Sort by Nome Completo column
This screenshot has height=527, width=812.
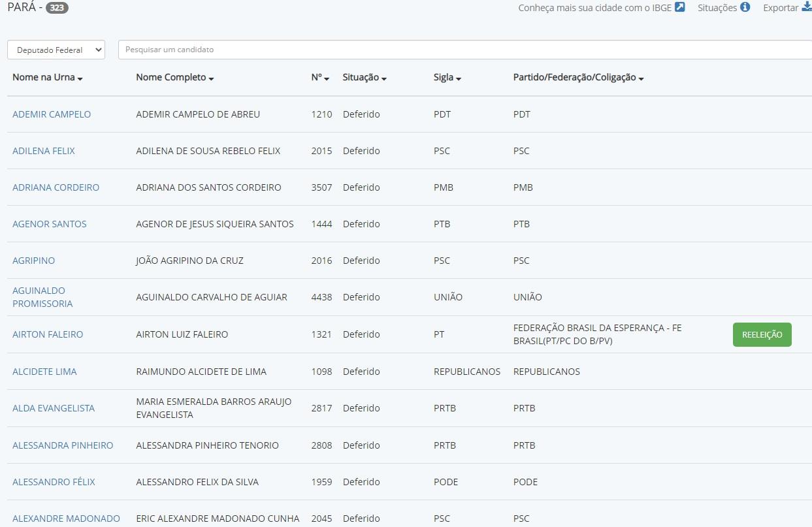tap(174, 78)
